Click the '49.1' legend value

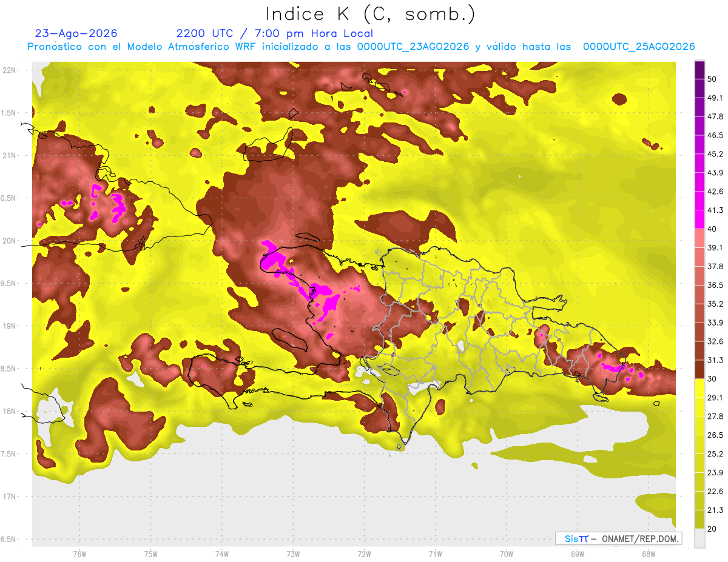point(715,98)
